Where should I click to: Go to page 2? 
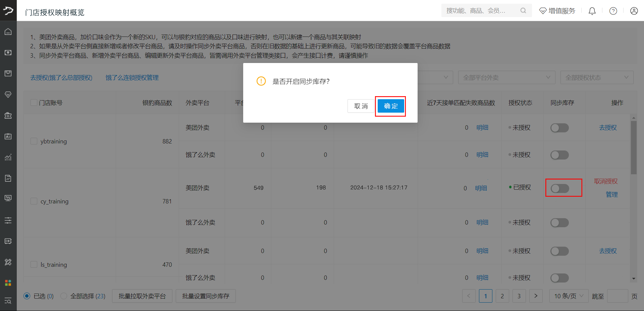(502, 296)
